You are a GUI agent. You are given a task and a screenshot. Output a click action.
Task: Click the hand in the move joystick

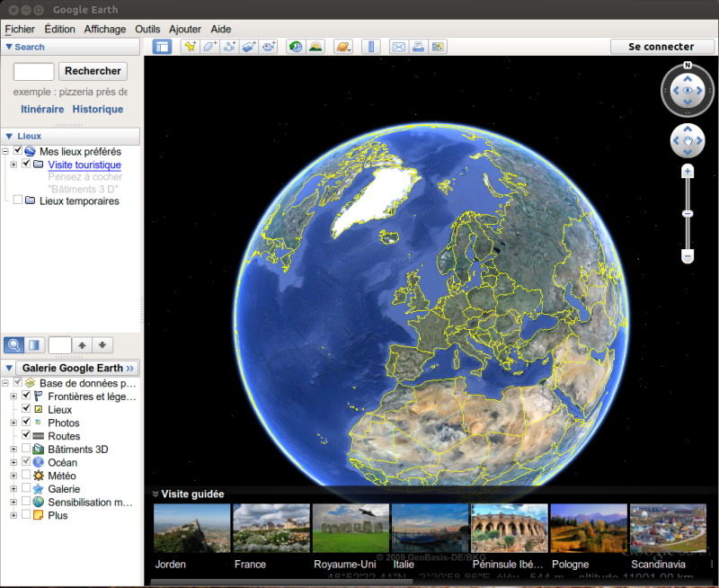click(688, 141)
